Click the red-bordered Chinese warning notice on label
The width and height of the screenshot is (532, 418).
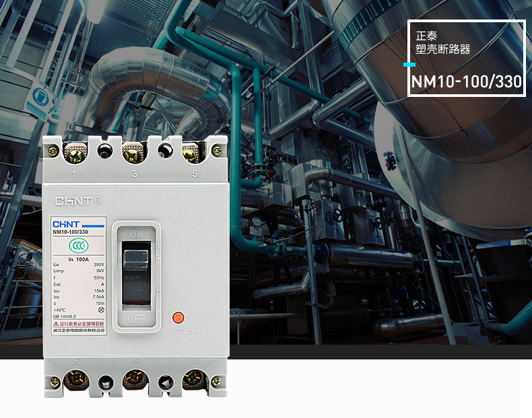pyautogui.click(x=78, y=324)
